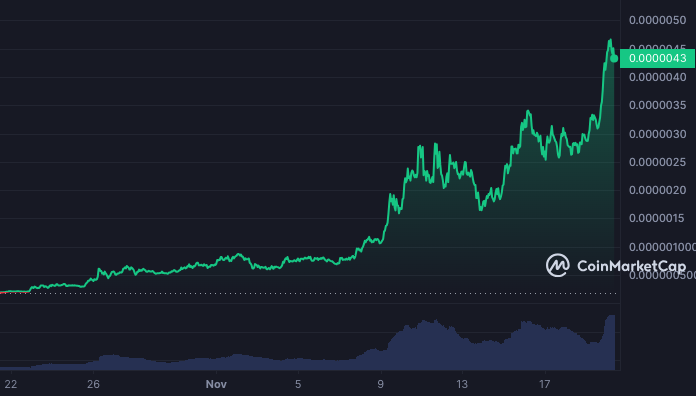696x396 pixels.
Task: Click the 0.0000025 price axis label
Action: (x=657, y=162)
